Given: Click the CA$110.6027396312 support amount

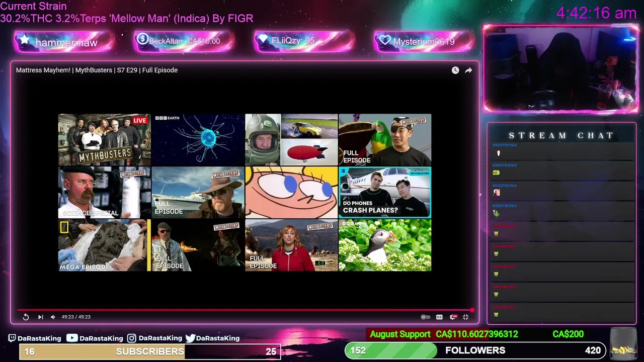Looking at the screenshot, I should (477, 334).
